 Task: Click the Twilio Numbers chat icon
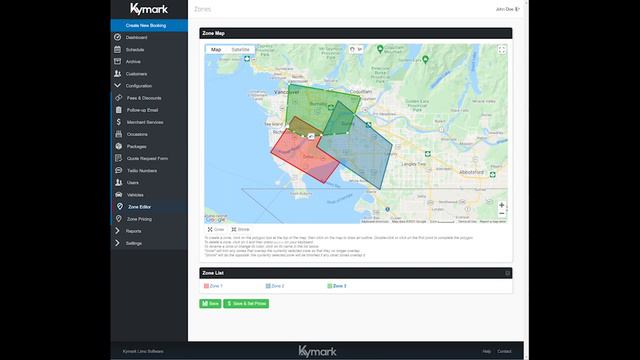118,170
